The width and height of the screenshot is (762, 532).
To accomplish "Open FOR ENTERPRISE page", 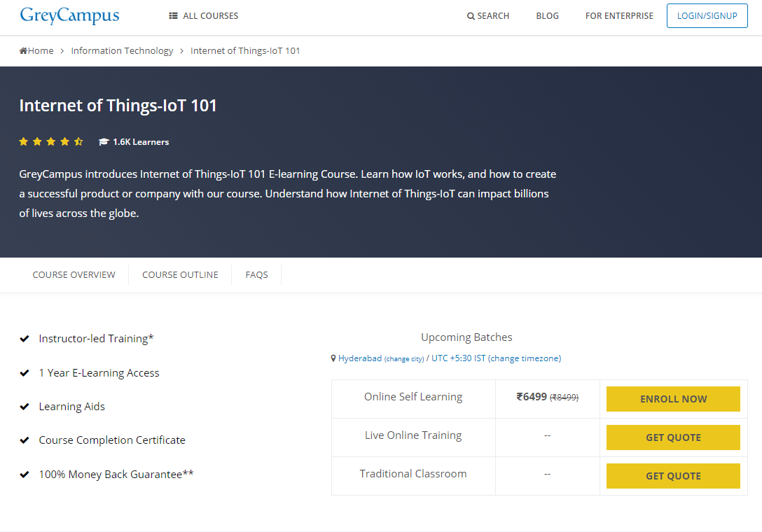I will [x=619, y=16].
